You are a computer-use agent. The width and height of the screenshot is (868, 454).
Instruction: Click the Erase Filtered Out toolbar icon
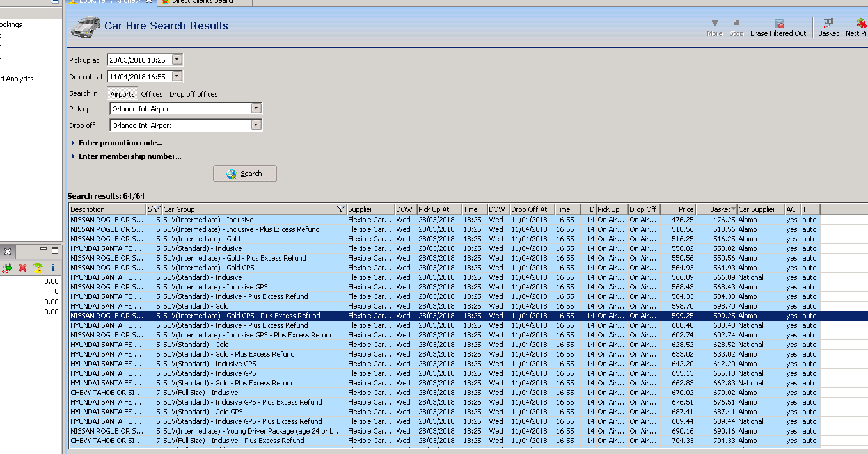pyautogui.click(x=778, y=24)
